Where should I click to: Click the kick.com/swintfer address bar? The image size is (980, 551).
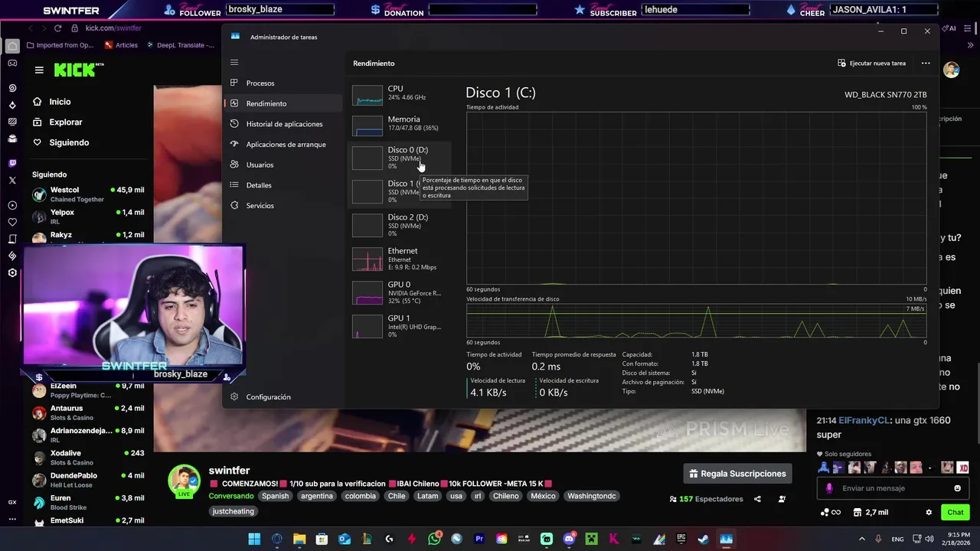113,28
